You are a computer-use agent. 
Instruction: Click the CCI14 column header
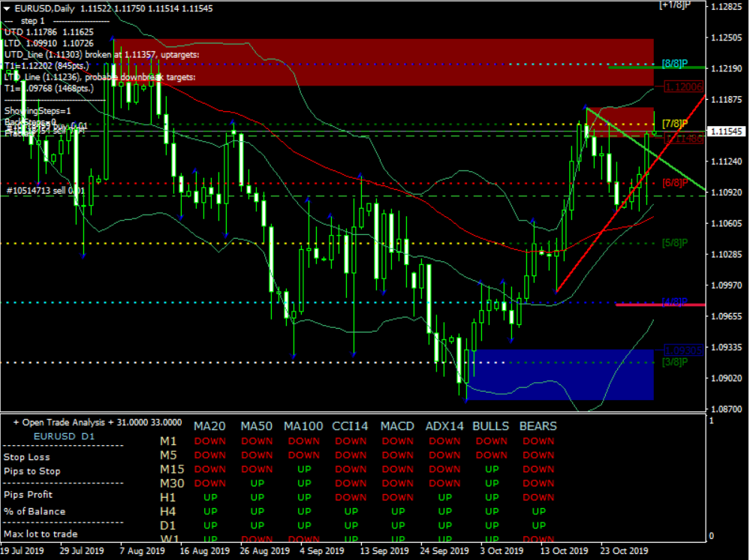pos(350,426)
